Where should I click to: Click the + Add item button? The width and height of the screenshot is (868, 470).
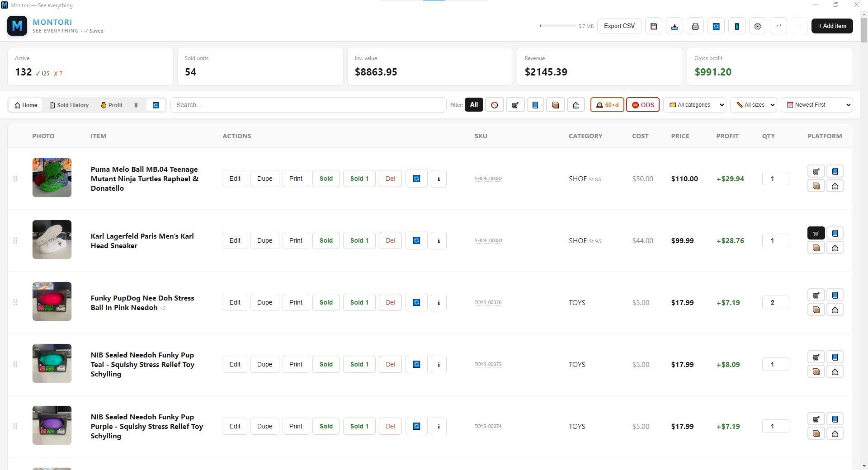(832, 26)
